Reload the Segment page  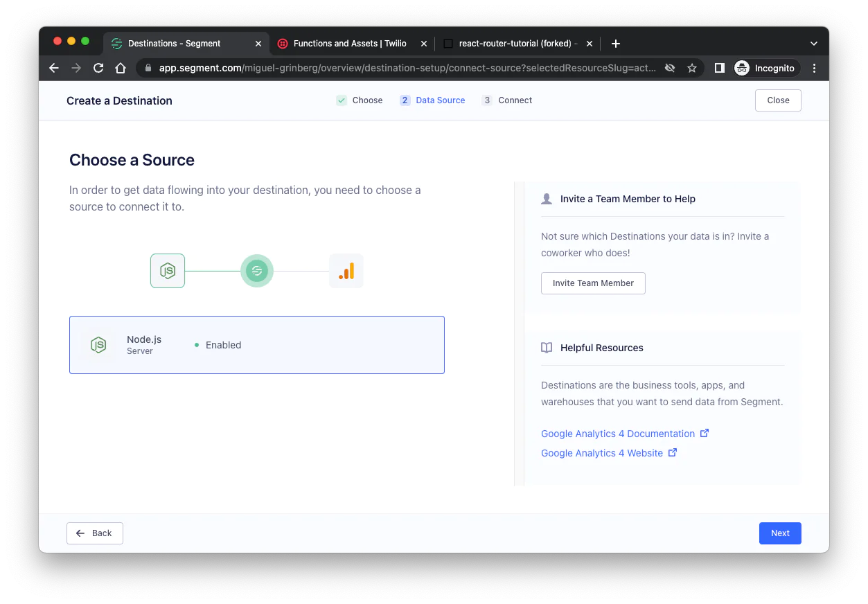click(98, 68)
